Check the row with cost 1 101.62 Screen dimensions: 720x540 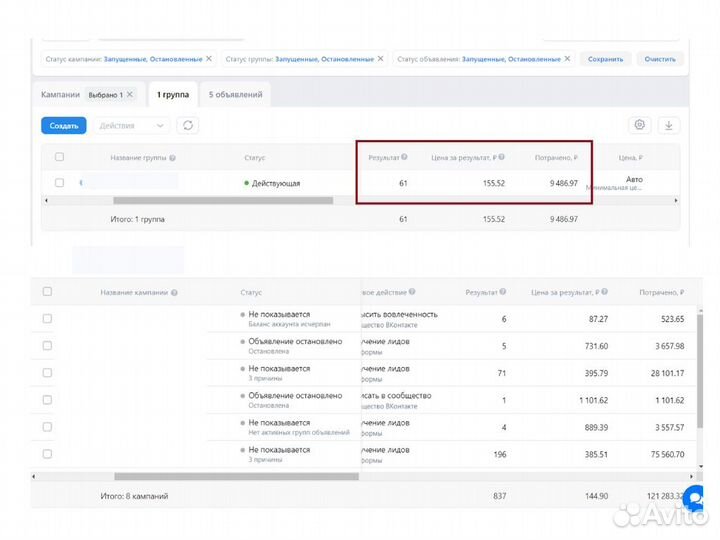47,400
